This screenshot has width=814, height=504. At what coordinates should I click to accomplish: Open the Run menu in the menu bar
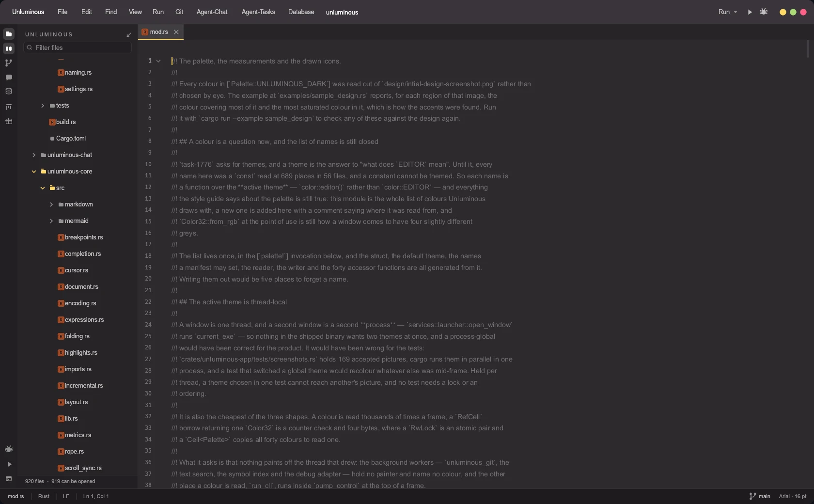(x=158, y=12)
